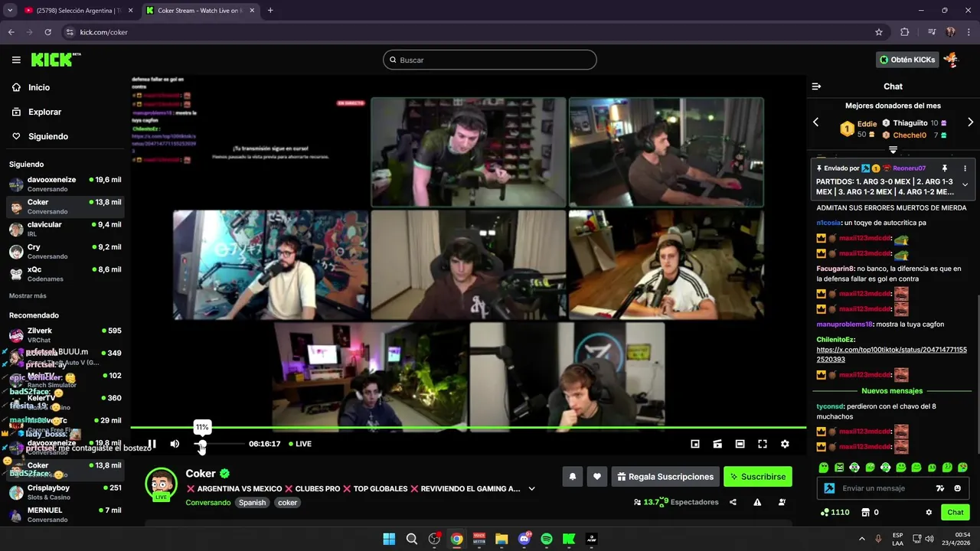Enter fullscreen in the video player
This screenshot has width=980, height=551.
pos(763,444)
